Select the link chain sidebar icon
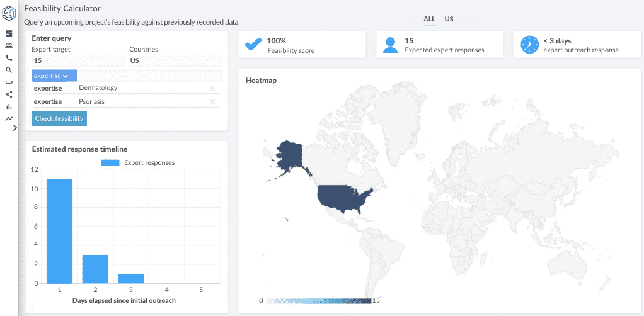 9,82
